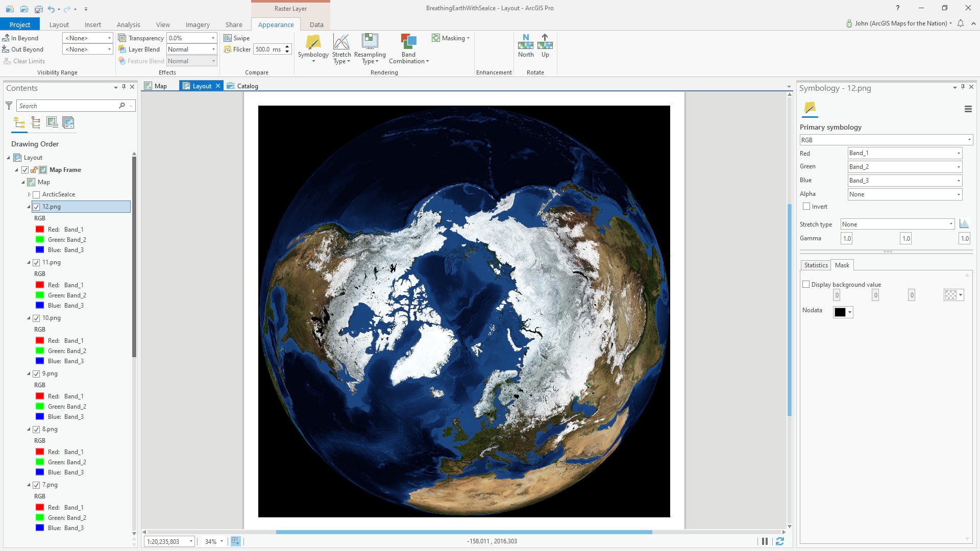
Task: Toggle the Invert checkbox
Action: point(806,207)
